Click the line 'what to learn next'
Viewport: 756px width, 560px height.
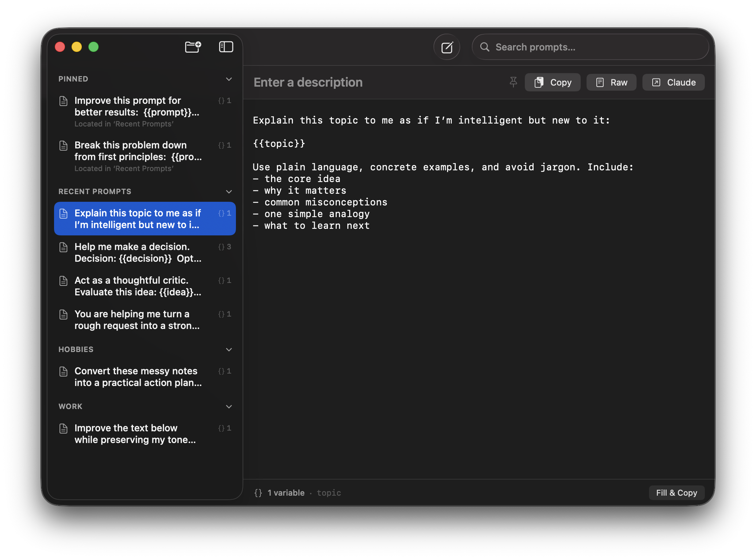[311, 226]
